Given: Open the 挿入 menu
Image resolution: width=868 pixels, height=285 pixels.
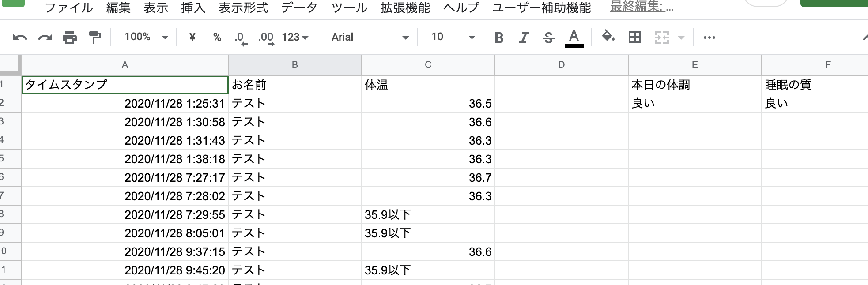Looking at the screenshot, I should coord(193,8).
